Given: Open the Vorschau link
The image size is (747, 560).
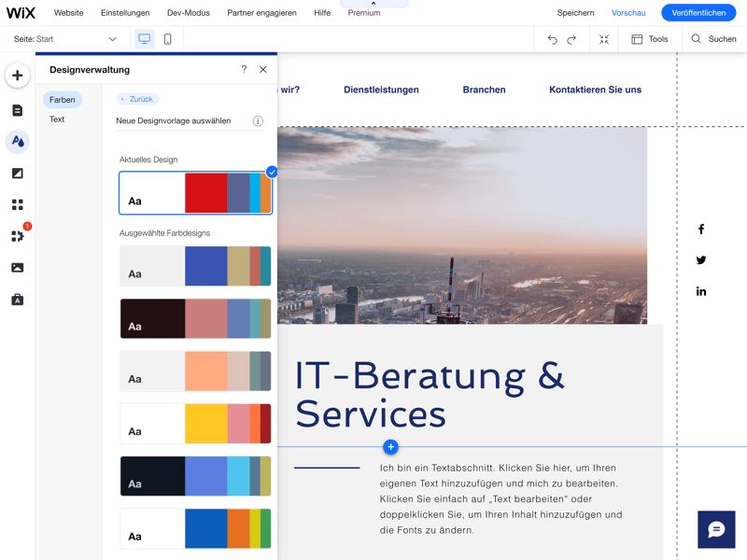Looking at the screenshot, I should pyautogui.click(x=628, y=13).
